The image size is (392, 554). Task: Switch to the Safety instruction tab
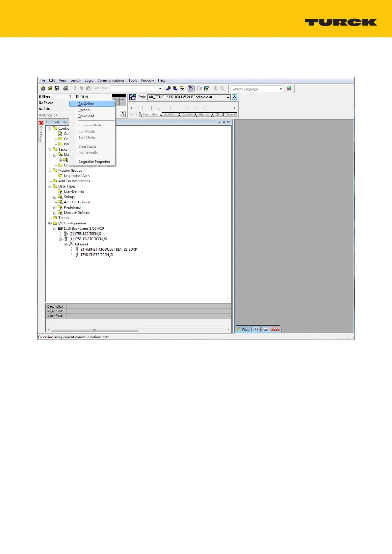[x=187, y=114]
